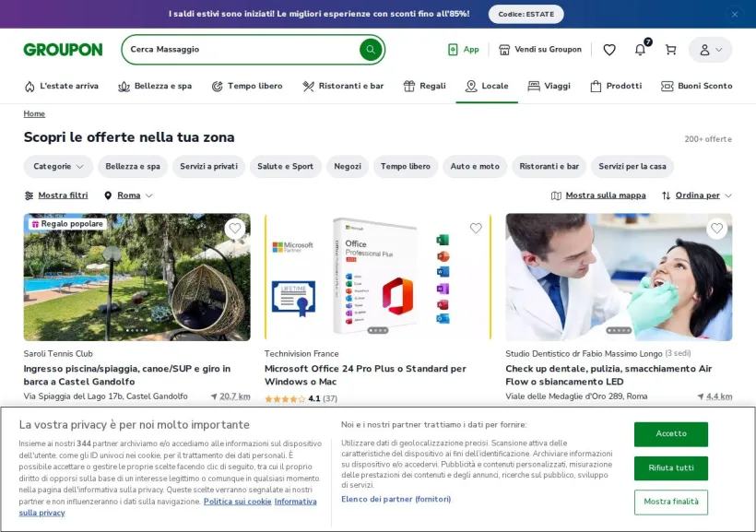Filter by Bellezza e spa chip
Screen dimensions: 756x532
133,166
